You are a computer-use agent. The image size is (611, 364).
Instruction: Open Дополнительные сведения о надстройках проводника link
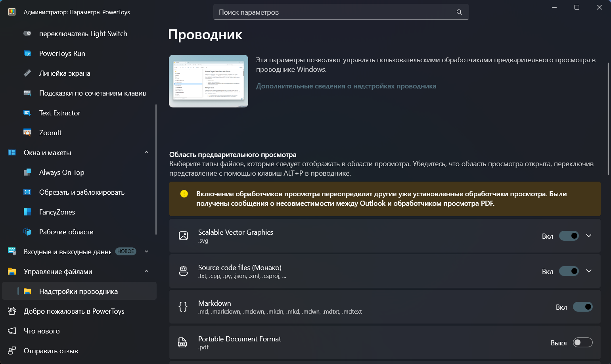click(x=346, y=86)
